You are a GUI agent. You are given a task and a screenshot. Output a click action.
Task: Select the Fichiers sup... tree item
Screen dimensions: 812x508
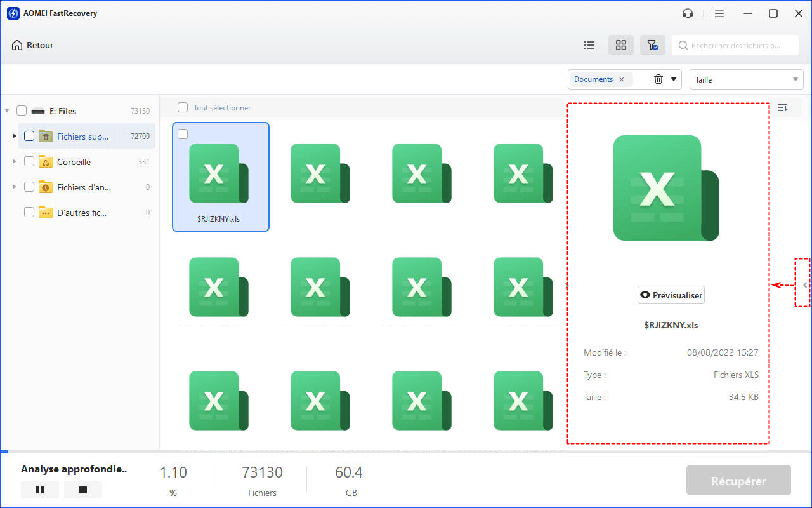coord(86,136)
